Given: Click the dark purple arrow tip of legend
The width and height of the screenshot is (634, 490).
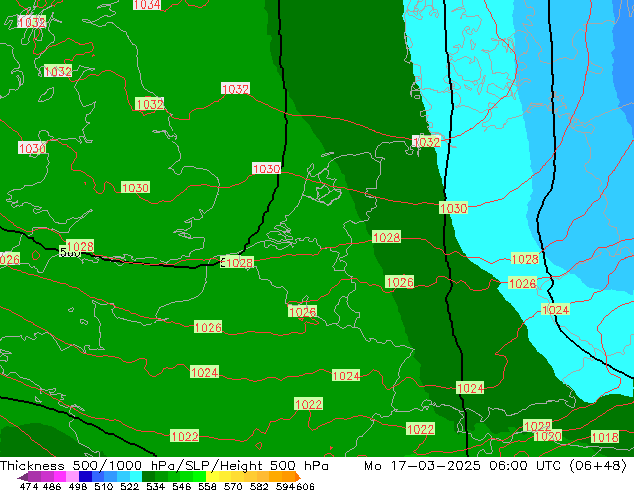Looking at the screenshot, I should pyautogui.click(x=23, y=477).
